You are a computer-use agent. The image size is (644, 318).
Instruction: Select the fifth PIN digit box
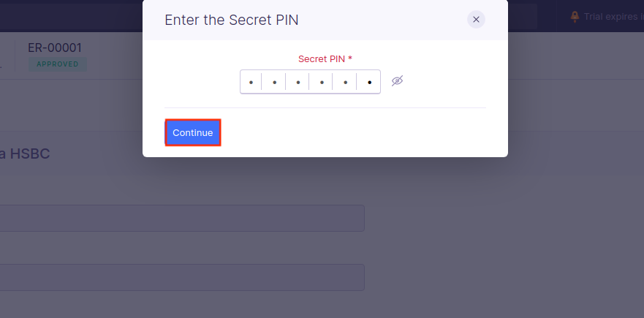pyautogui.click(x=345, y=82)
